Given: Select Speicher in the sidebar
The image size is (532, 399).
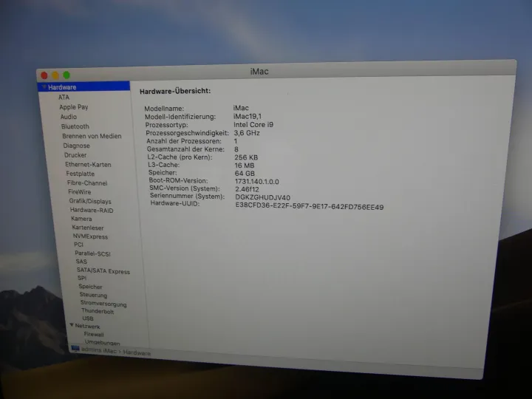Looking at the screenshot, I should click(x=90, y=287).
